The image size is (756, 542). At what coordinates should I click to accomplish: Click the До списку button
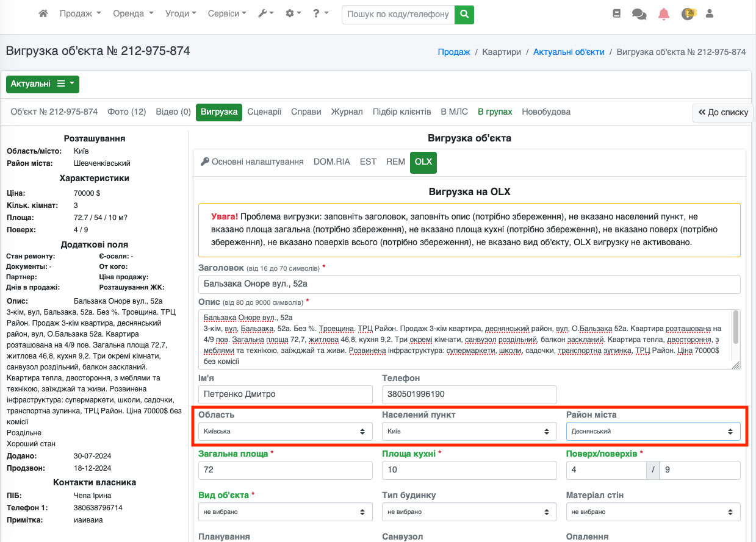(722, 113)
